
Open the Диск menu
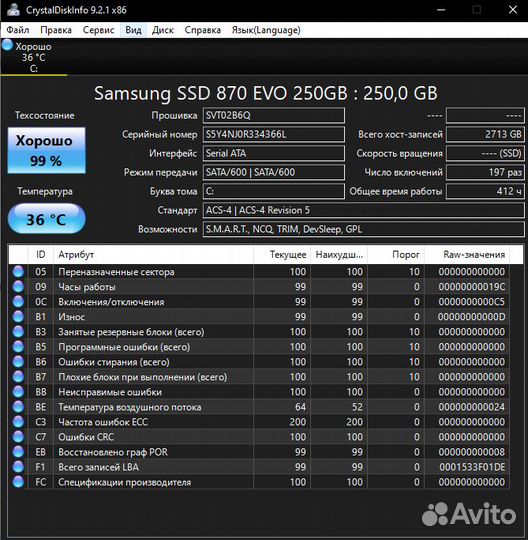click(x=163, y=30)
